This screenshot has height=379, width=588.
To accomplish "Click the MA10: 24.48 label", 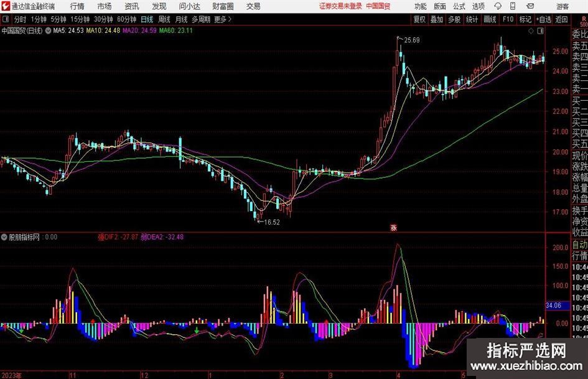I will [103, 30].
